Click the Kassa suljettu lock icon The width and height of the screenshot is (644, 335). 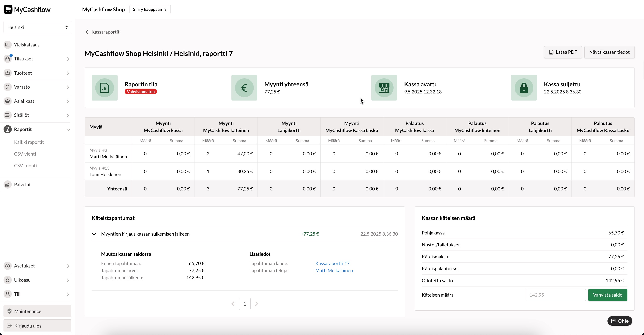click(524, 88)
